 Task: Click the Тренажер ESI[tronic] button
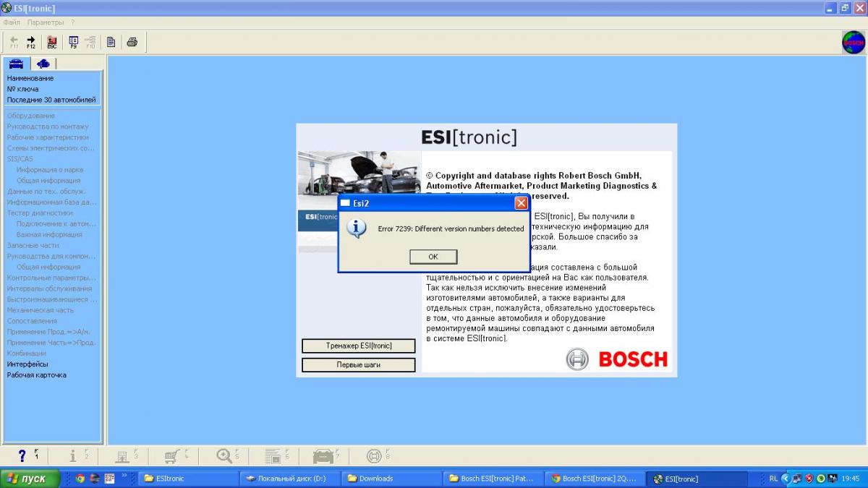tap(358, 346)
